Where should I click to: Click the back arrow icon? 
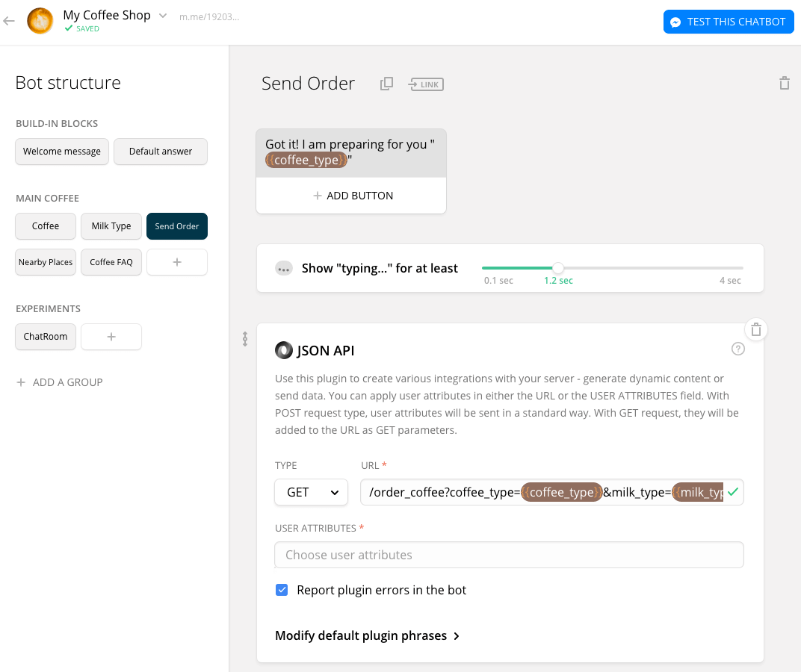9,21
